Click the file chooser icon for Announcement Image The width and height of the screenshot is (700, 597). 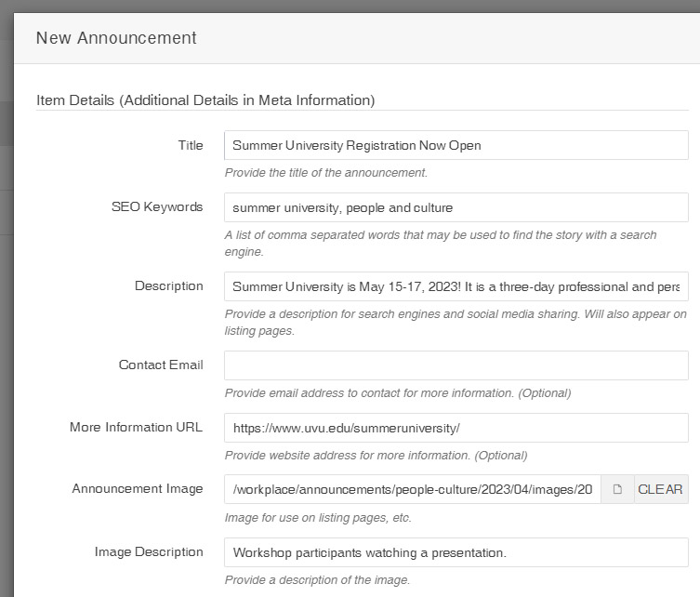pyautogui.click(x=617, y=489)
